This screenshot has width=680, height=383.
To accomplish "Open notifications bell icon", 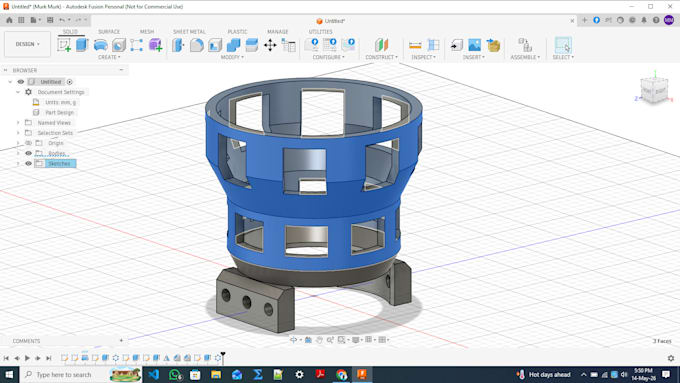I will [x=644, y=20].
